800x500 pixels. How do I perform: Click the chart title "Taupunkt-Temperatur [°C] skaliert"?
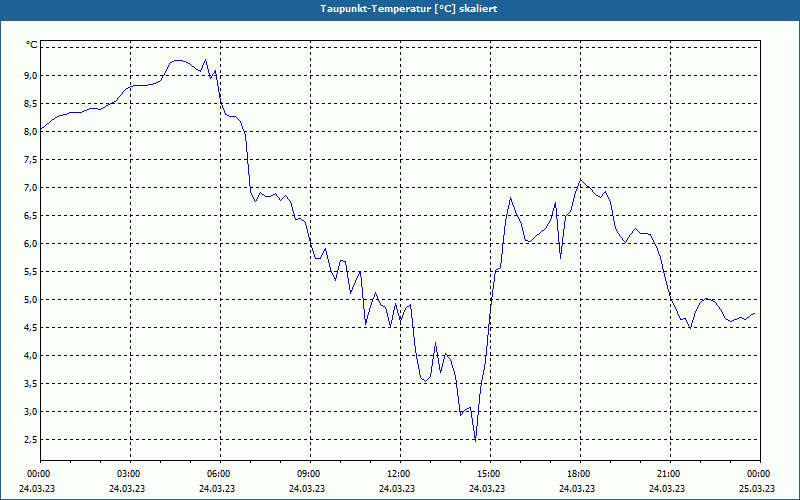tap(409, 9)
